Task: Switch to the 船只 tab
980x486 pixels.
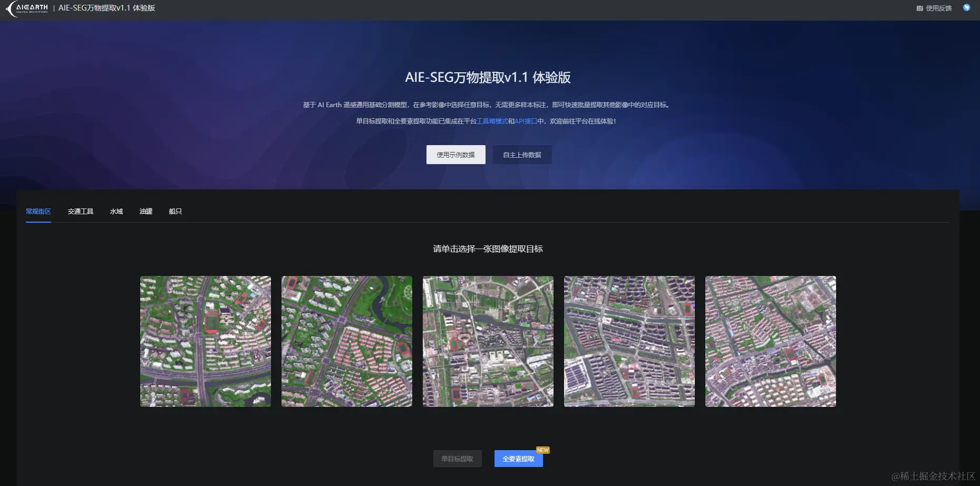Action: (x=176, y=211)
